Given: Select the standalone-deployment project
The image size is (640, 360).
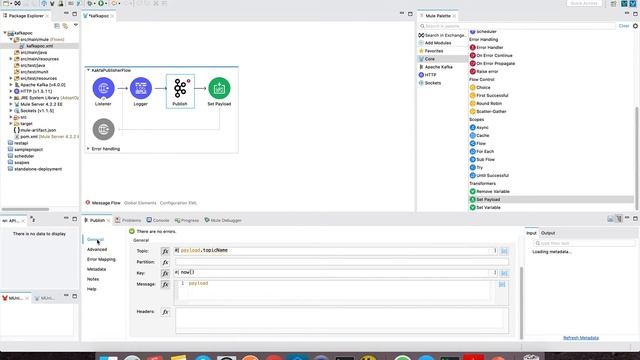Looking at the screenshot, I should [38, 169].
